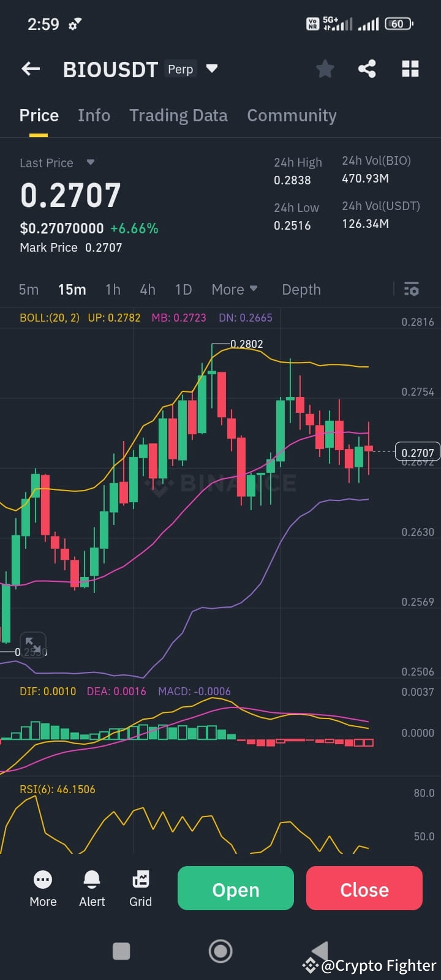The image size is (441, 980).
Task: Tap the Android home navigation button
Action: [x=221, y=951]
